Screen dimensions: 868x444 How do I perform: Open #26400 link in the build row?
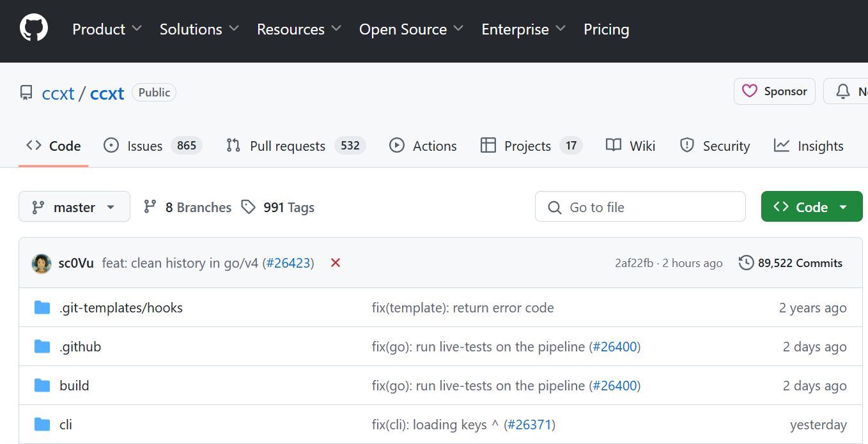[614, 386]
